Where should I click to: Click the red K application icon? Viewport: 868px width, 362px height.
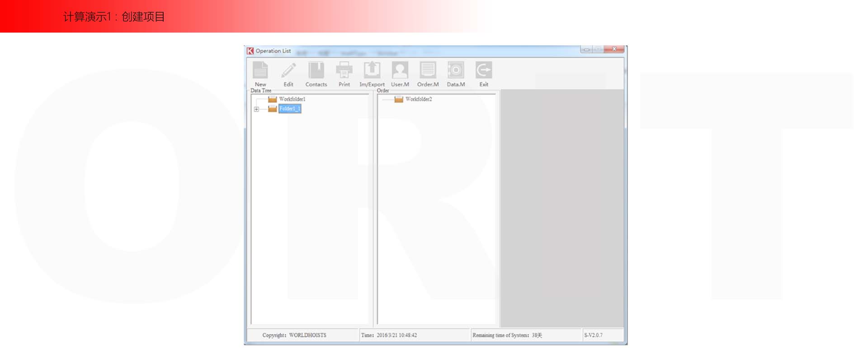(x=250, y=51)
